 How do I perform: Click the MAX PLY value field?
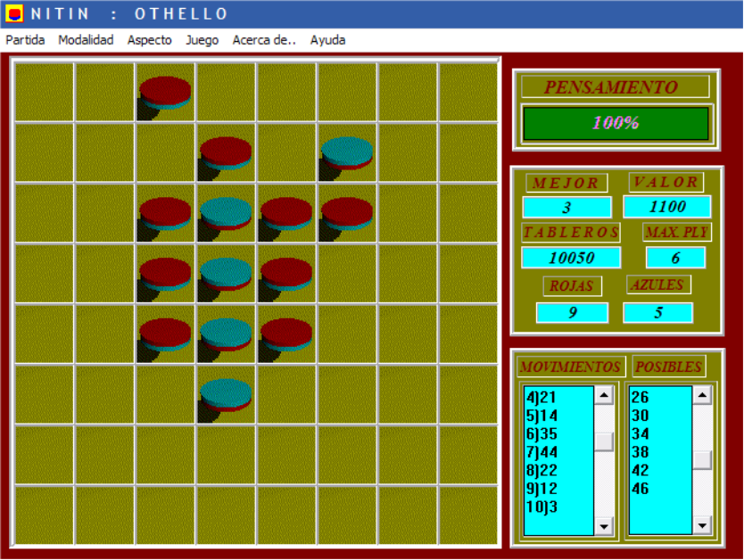click(675, 258)
